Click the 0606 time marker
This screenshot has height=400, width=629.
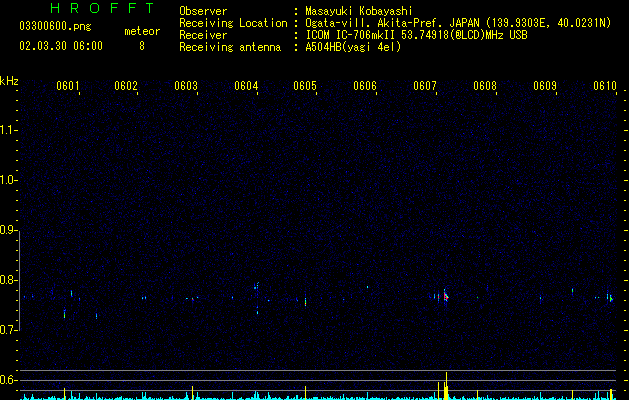click(x=365, y=86)
